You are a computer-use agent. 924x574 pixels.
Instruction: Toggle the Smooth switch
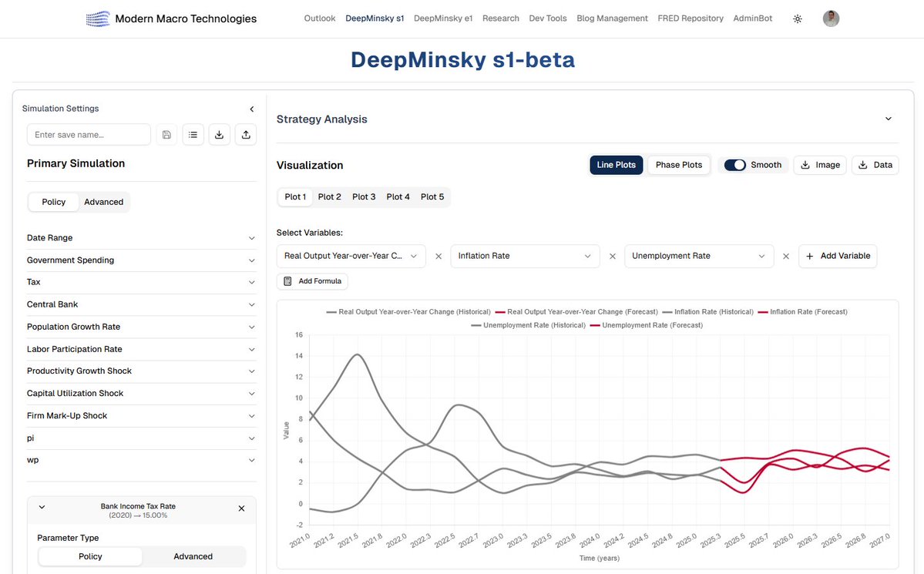point(735,165)
